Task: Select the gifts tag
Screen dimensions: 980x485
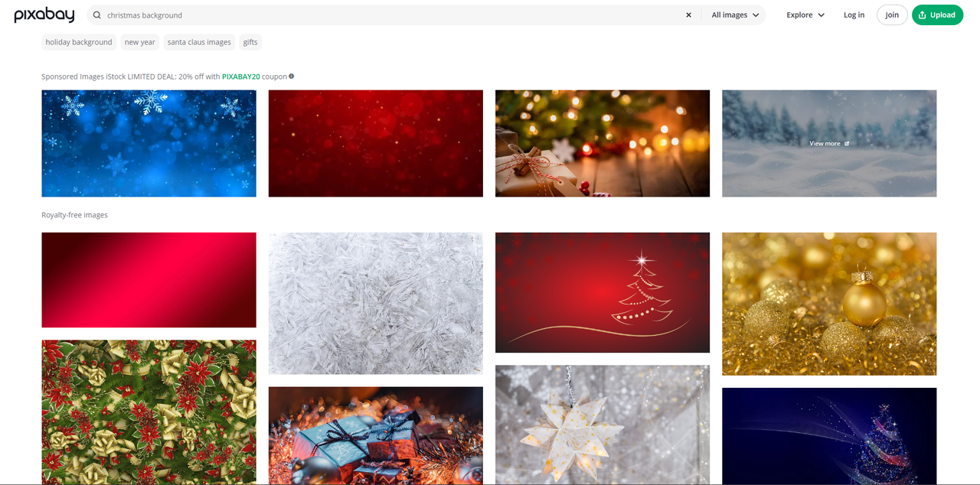Action: click(x=250, y=42)
